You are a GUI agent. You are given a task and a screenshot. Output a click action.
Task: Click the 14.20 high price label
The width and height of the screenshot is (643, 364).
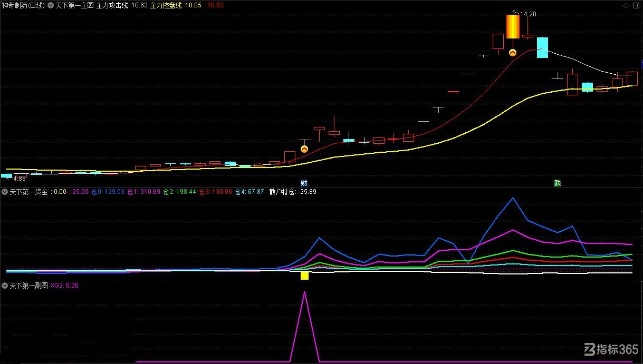[528, 14]
